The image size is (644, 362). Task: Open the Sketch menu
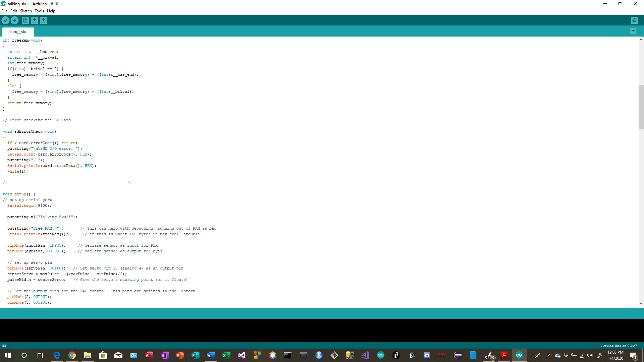(26, 11)
